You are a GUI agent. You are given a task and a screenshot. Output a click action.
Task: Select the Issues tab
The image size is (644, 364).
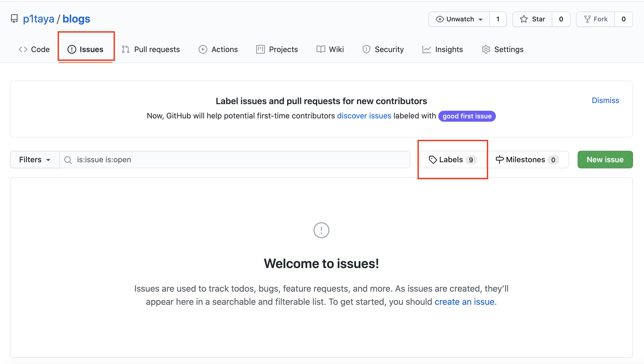click(x=86, y=49)
